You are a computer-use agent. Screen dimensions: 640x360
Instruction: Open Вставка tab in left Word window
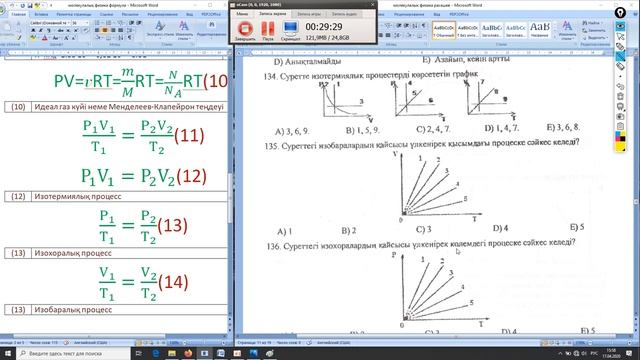(42, 14)
